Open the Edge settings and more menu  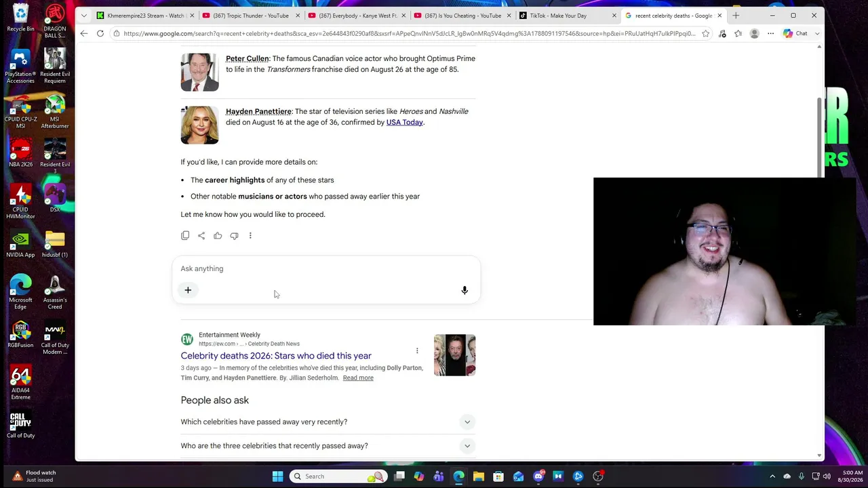pyautogui.click(x=770, y=33)
